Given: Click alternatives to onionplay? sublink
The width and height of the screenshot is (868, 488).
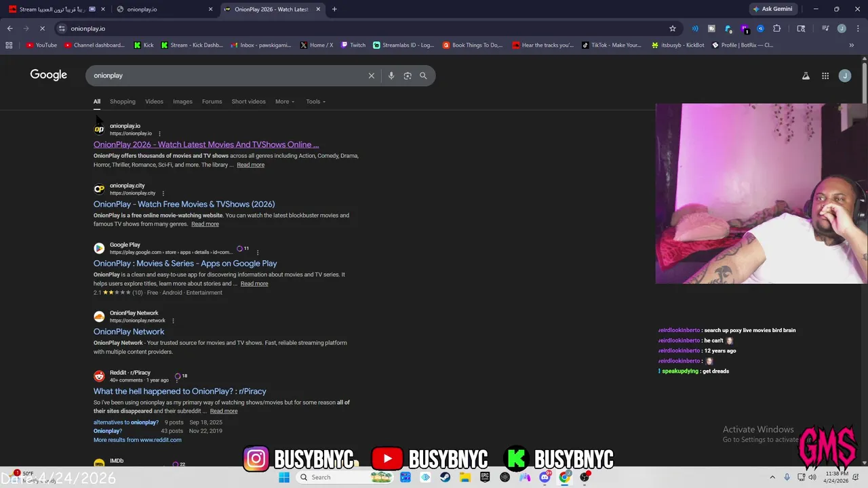Looking at the screenshot, I should point(126,422).
